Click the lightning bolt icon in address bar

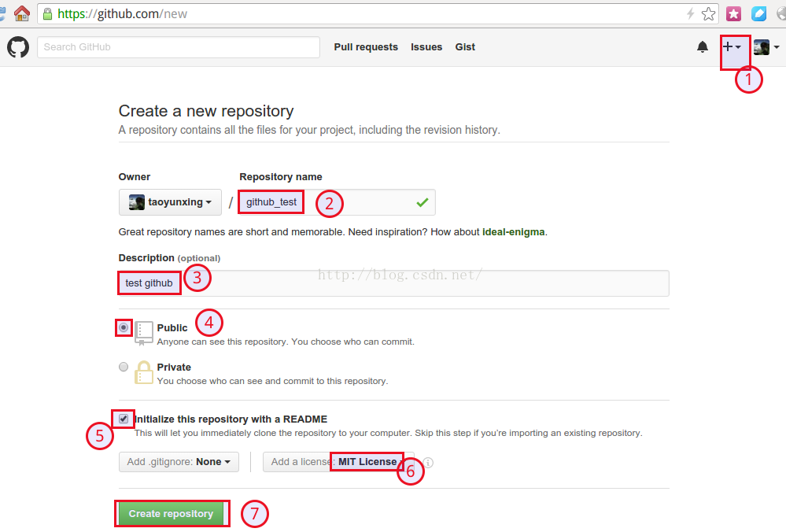[690, 13]
